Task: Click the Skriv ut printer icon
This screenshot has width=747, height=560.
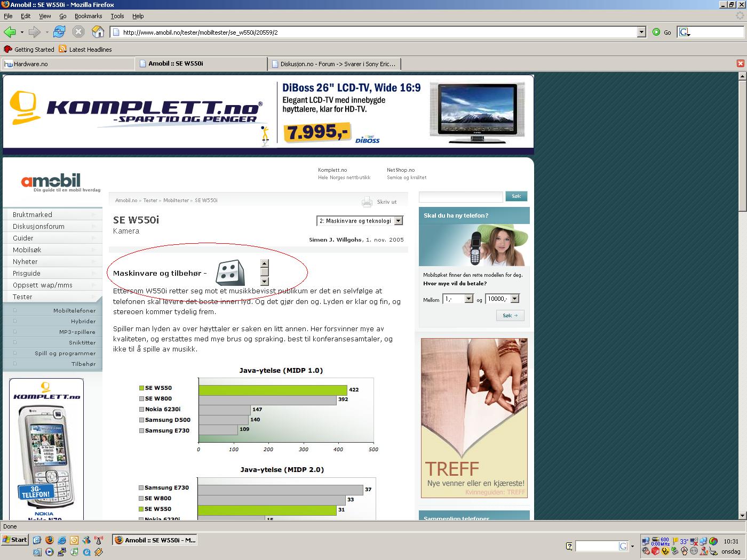Action: click(x=367, y=202)
